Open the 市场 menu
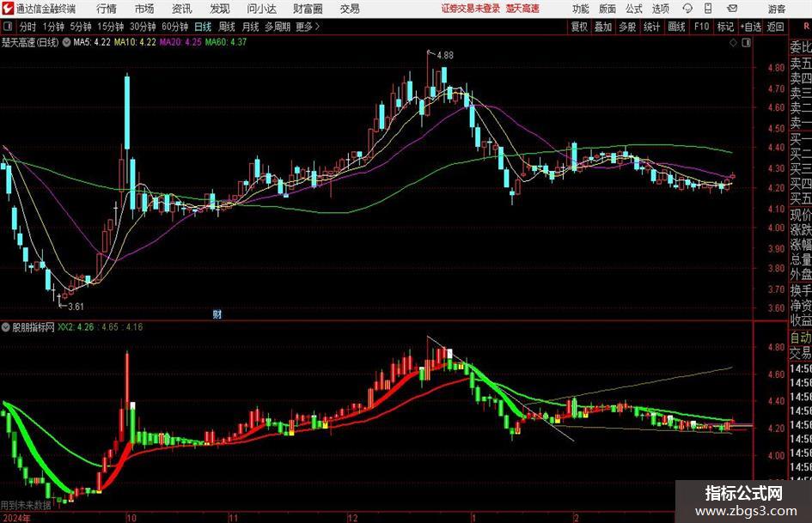812x523 pixels. [x=144, y=9]
